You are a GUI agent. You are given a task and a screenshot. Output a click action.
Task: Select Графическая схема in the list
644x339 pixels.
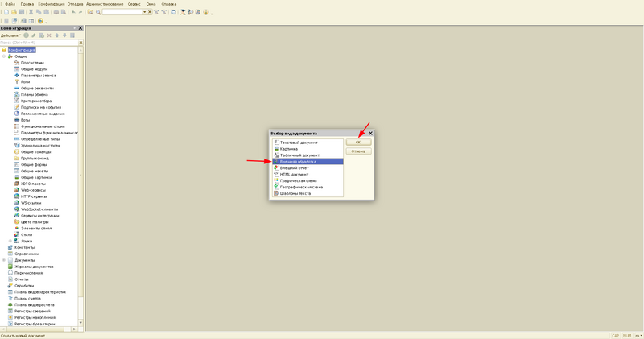[308, 181]
